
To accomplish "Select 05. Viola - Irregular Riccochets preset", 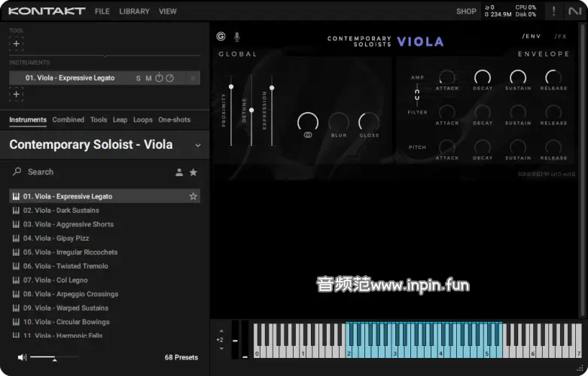I will pyautogui.click(x=105, y=252).
